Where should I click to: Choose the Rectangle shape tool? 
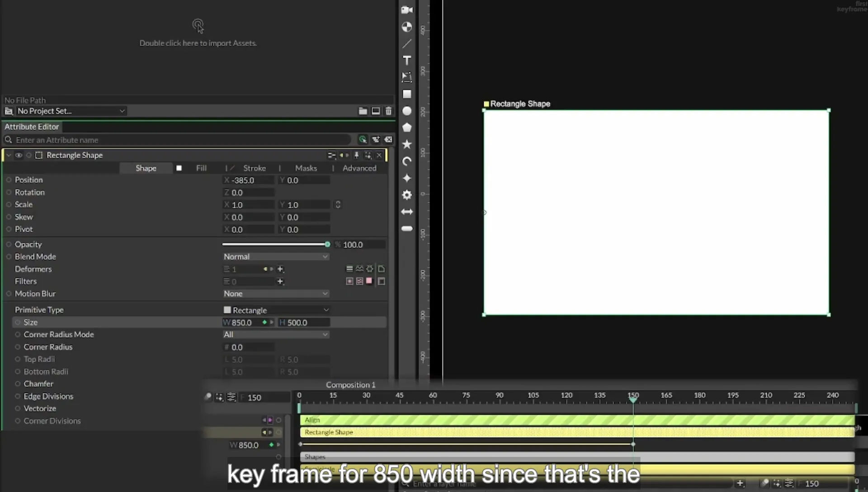[407, 94]
